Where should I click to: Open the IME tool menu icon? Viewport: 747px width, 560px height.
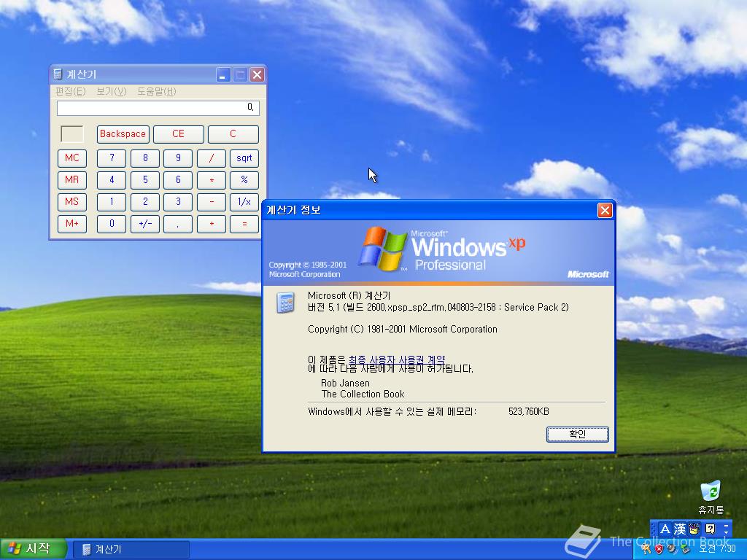coord(694,529)
